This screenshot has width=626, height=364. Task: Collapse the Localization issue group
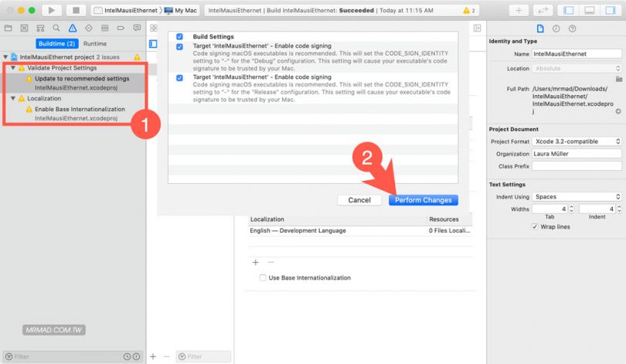(x=13, y=98)
